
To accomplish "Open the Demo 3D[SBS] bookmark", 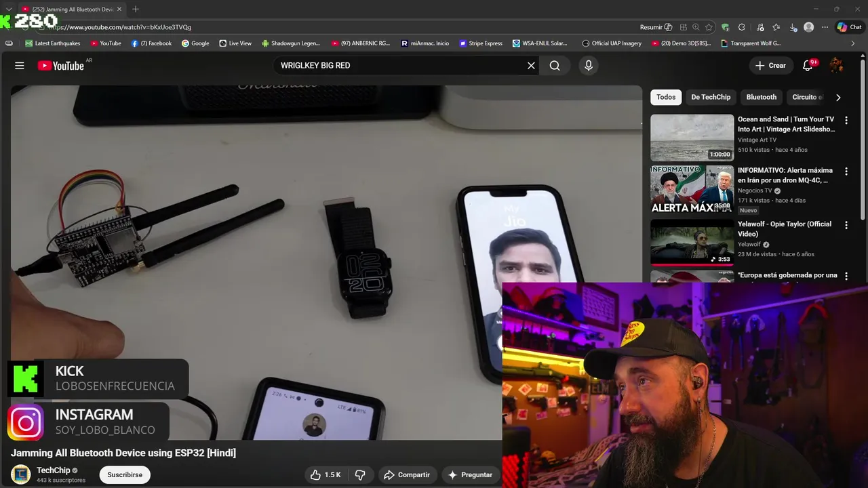I will [x=682, y=43].
